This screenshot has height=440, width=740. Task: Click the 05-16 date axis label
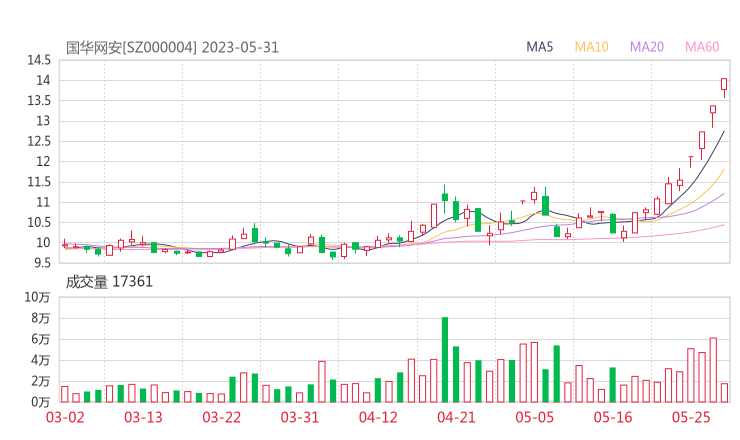[x=613, y=417]
